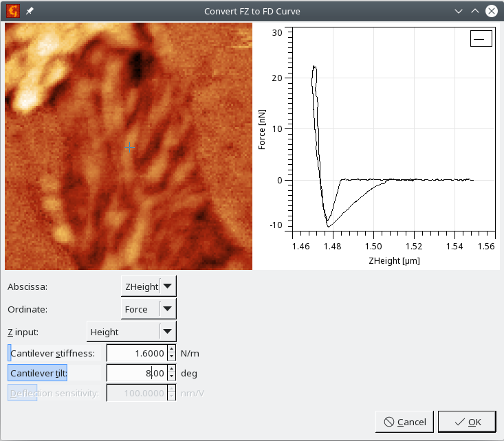Screen dimensions: 504x441
Task: Click the ZHeight [µm] axis label
Action: (394, 260)
